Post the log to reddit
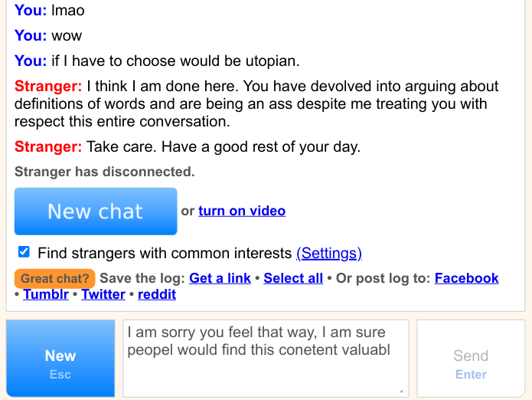532x400 pixels. [157, 294]
